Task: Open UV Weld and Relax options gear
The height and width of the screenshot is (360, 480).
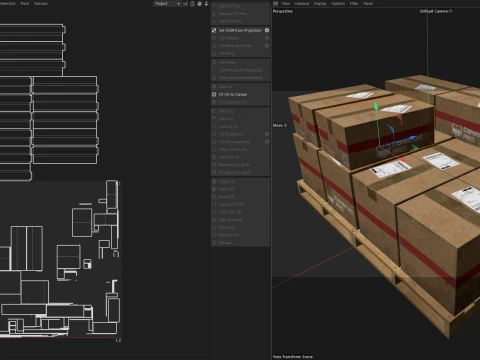Action: click(x=267, y=46)
